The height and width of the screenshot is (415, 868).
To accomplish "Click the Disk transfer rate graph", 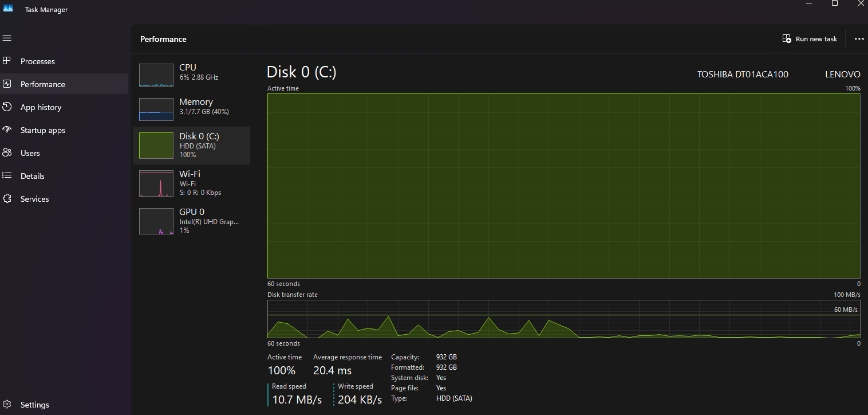I will point(563,319).
